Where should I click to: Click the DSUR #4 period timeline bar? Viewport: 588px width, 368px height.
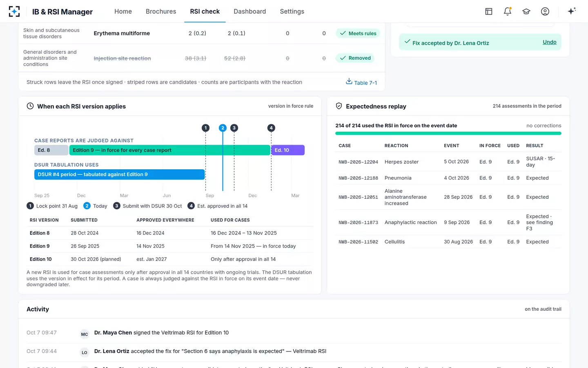119,175
